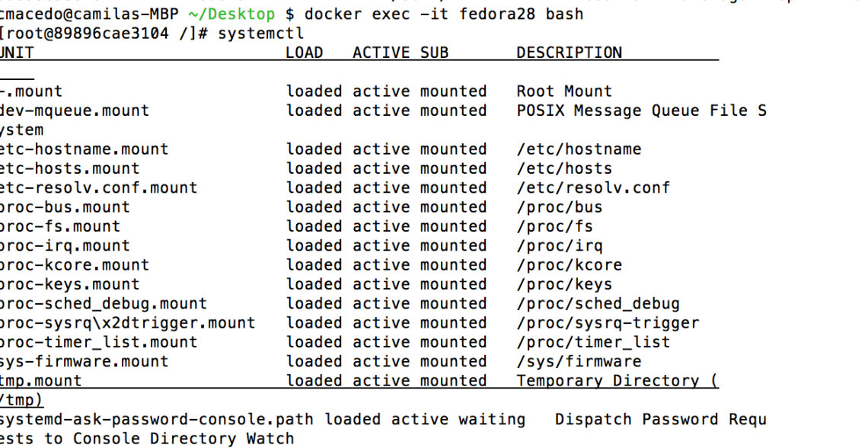Click the DESCRIPTION column header
The height and width of the screenshot is (448, 868).
click(569, 53)
